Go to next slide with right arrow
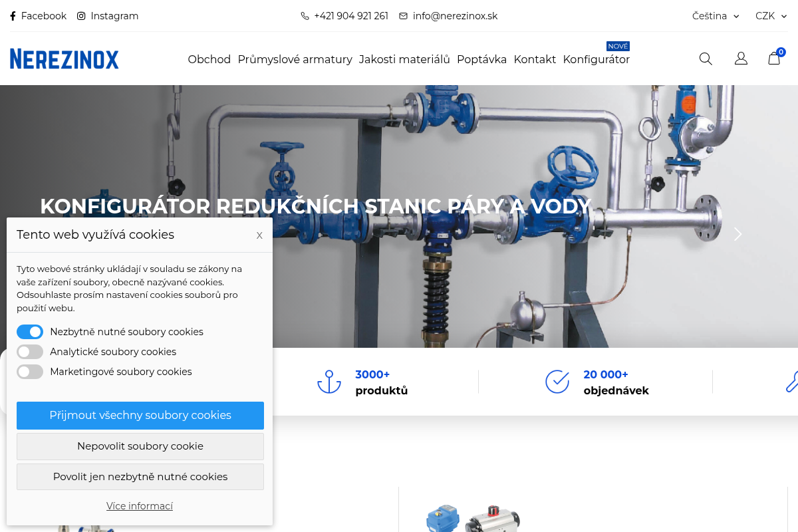Image resolution: width=798 pixels, height=532 pixels. coord(737,234)
